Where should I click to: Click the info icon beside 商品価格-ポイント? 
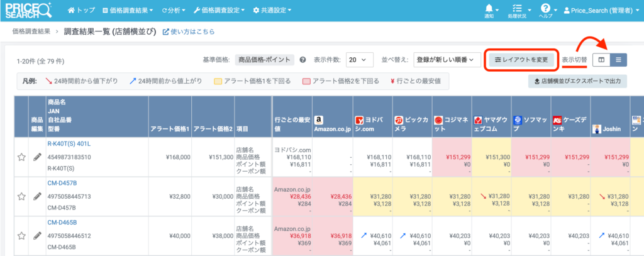303,60
